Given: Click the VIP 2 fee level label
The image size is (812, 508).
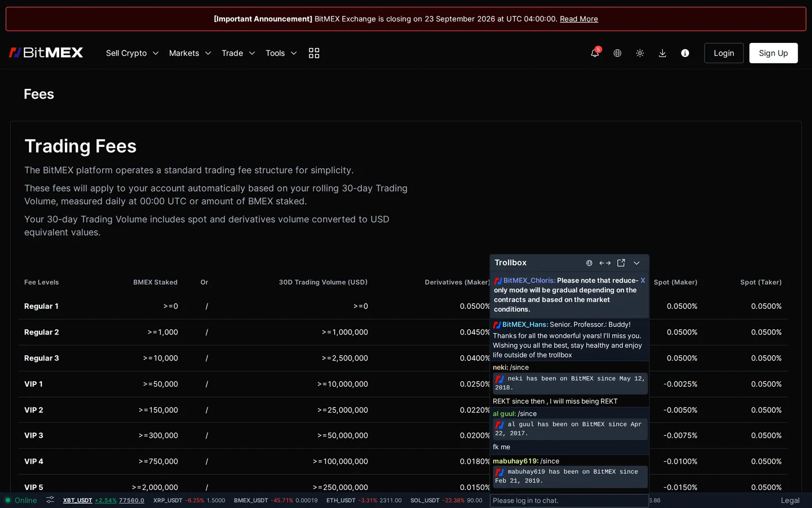Looking at the screenshot, I should click(x=34, y=410).
